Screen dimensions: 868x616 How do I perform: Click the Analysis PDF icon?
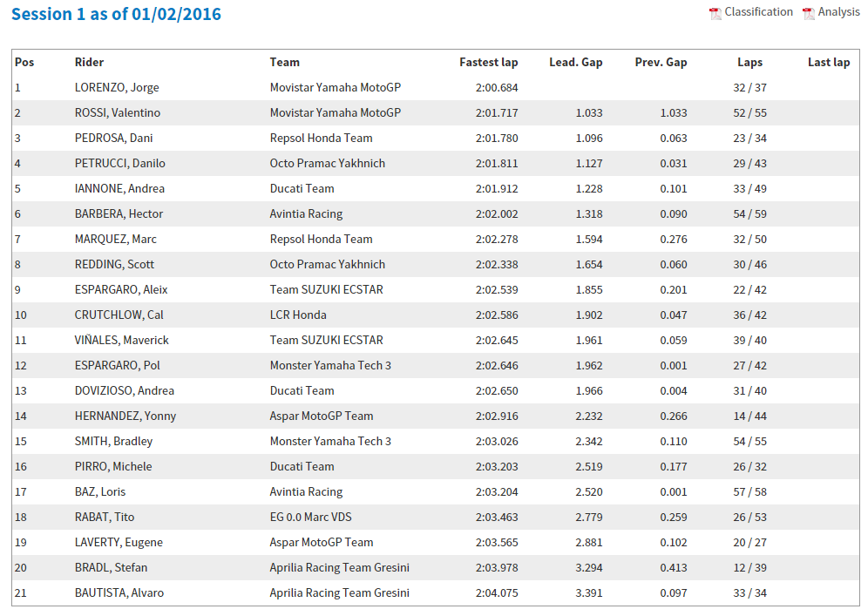click(x=809, y=13)
